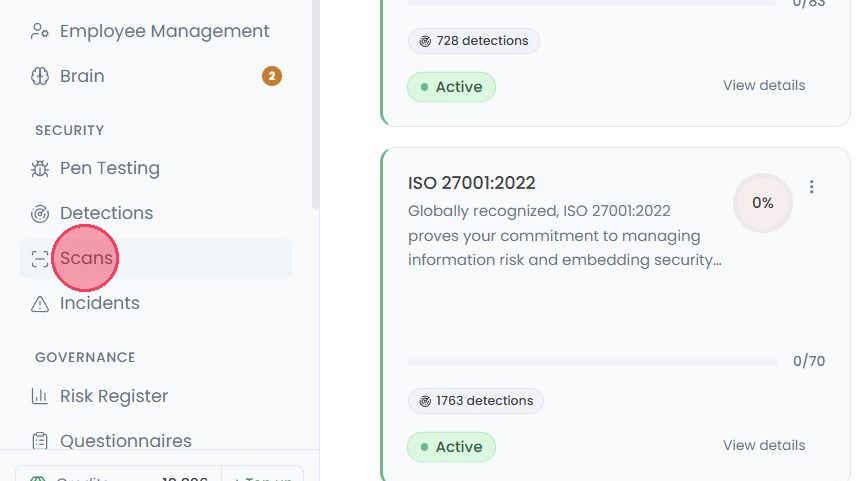View details of ISO 27001:2022

click(x=764, y=445)
